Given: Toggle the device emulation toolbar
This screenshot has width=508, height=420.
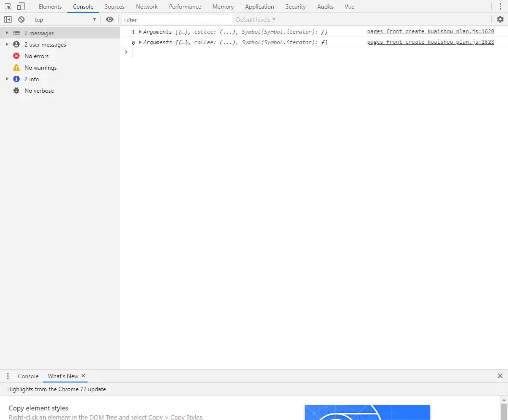Looking at the screenshot, I should click(x=20, y=6).
